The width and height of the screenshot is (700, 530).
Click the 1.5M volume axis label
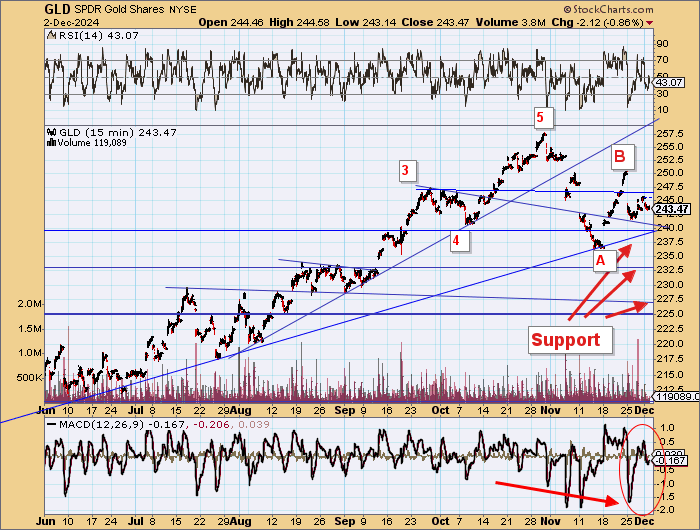click(29, 329)
